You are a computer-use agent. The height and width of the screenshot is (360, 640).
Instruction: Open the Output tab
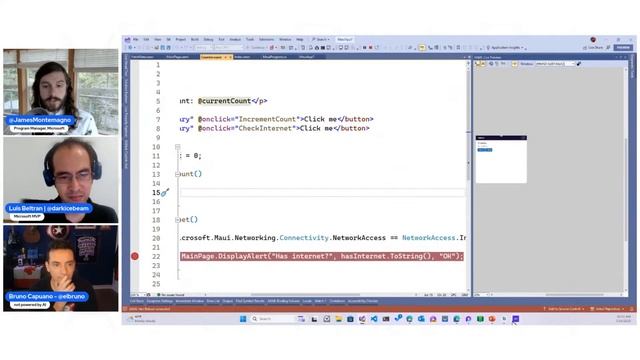[227, 301]
